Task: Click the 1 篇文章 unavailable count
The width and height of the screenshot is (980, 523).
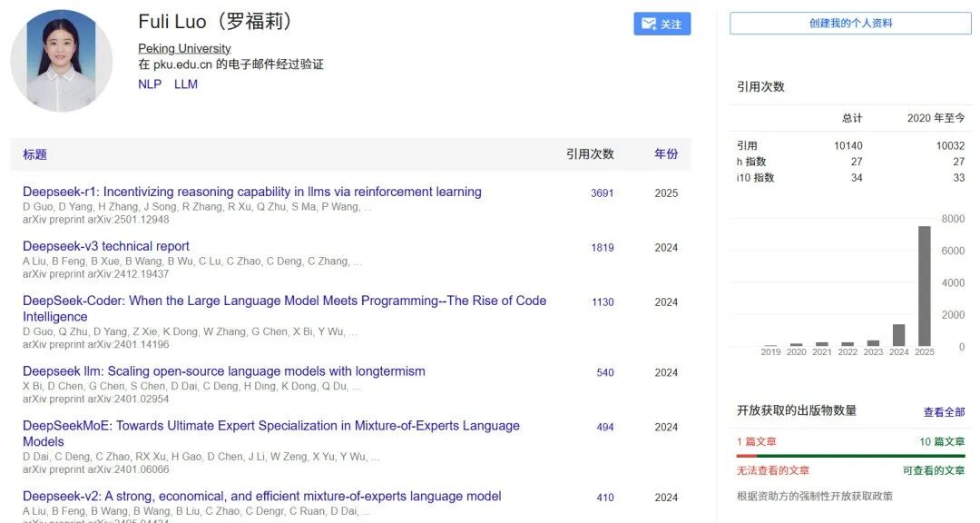Action: click(x=756, y=441)
